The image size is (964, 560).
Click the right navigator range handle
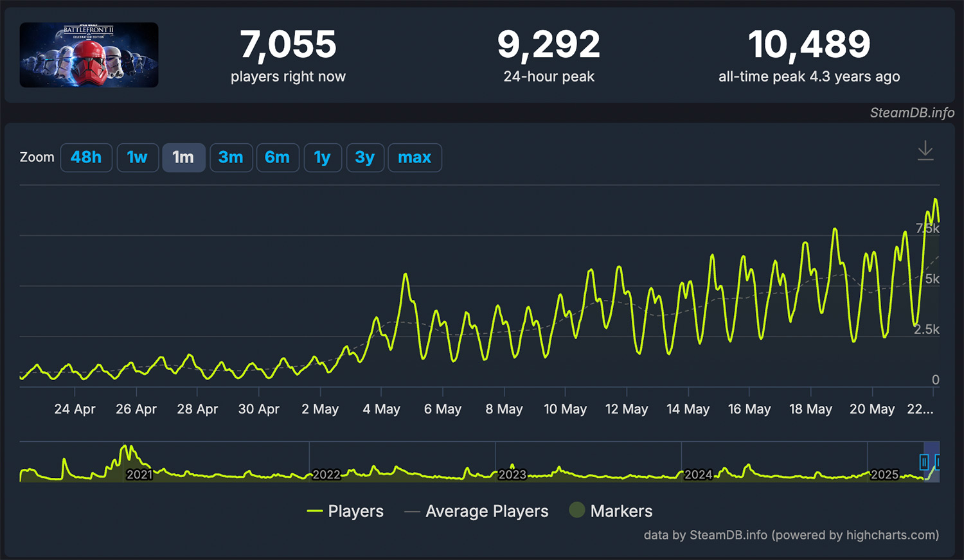pos(938,462)
